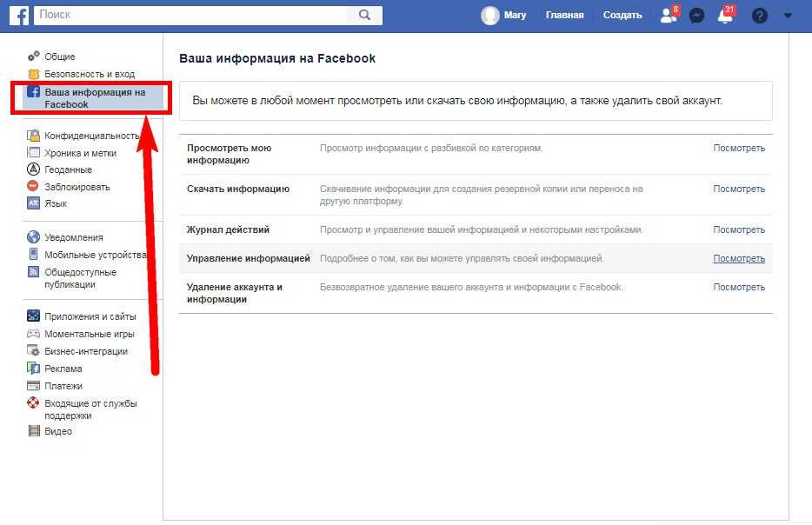Open Приложения и сайты settings
The image size is (812, 525).
click(x=90, y=316)
